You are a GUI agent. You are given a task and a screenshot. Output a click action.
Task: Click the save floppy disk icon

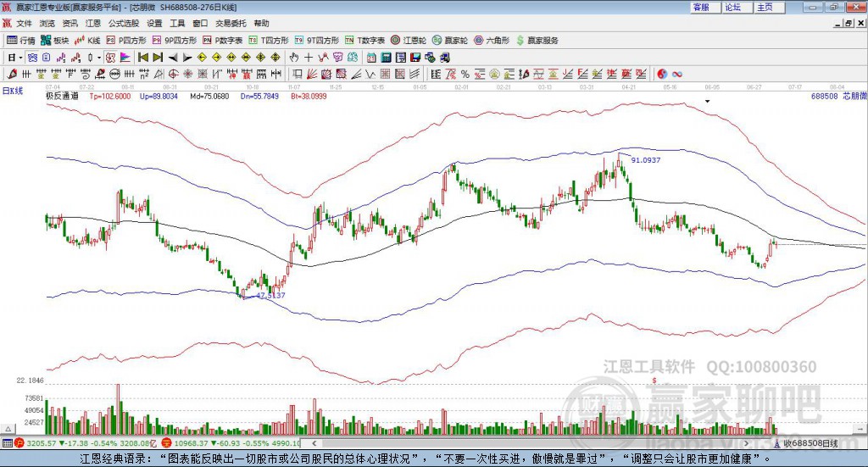[x=415, y=58]
